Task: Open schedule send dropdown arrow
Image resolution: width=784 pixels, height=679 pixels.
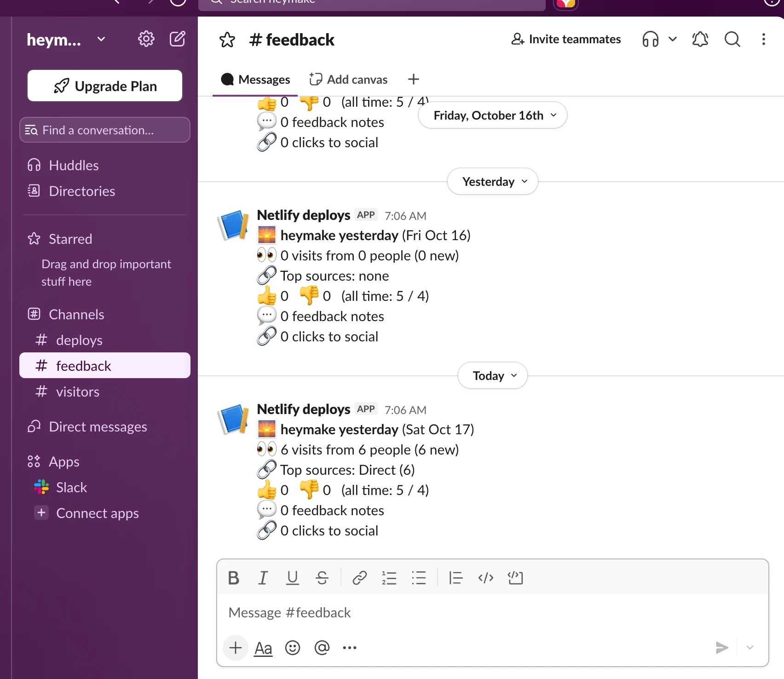Action: [750, 648]
